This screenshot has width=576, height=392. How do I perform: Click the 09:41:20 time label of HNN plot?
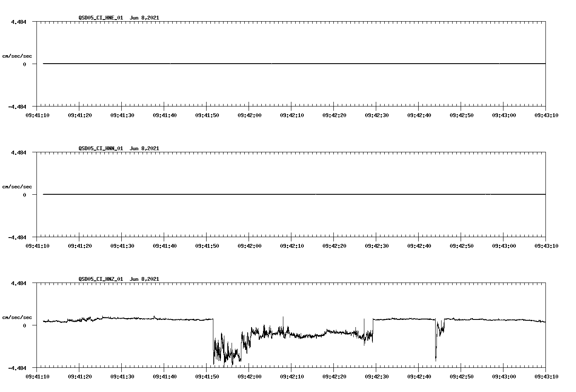80,246
